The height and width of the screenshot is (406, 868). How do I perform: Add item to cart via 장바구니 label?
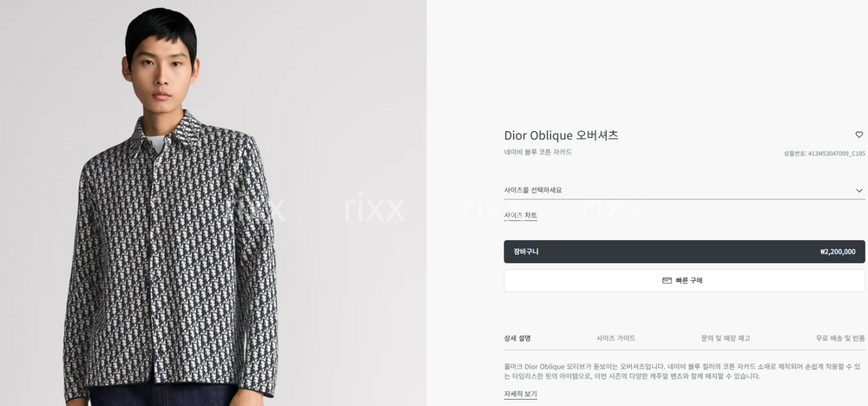tap(526, 252)
